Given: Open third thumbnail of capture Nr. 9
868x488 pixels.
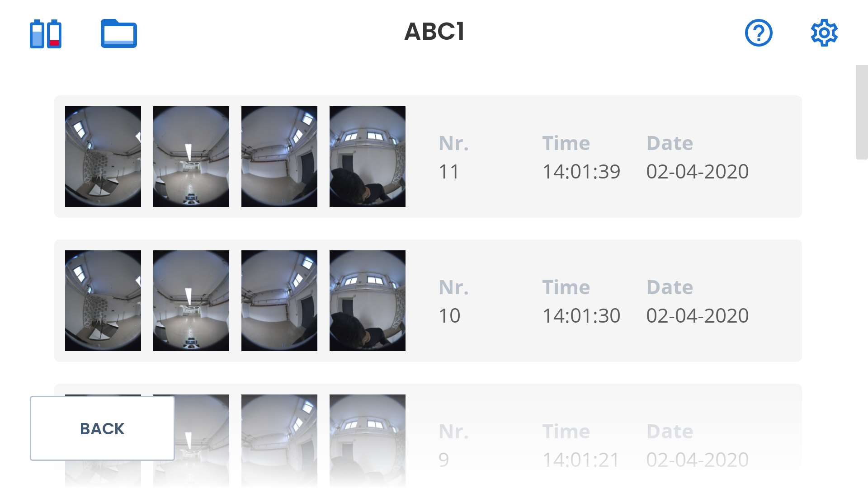Looking at the screenshot, I should pos(279,441).
